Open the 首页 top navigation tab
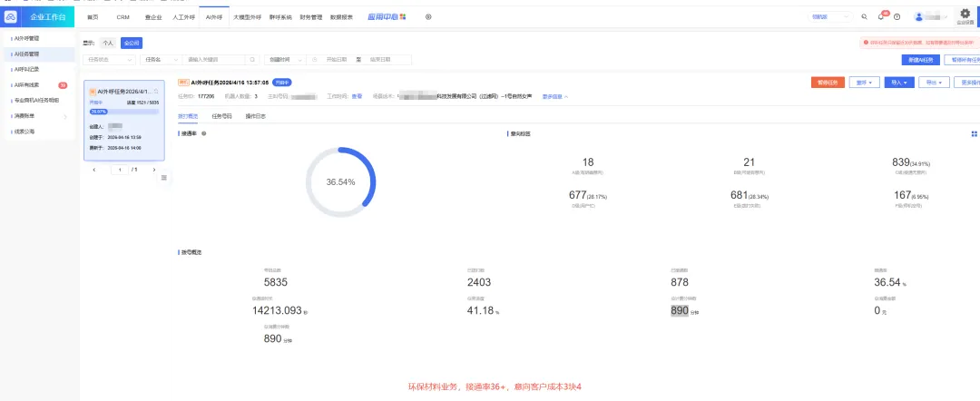The height and width of the screenshot is (401, 980). pos(93,17)
